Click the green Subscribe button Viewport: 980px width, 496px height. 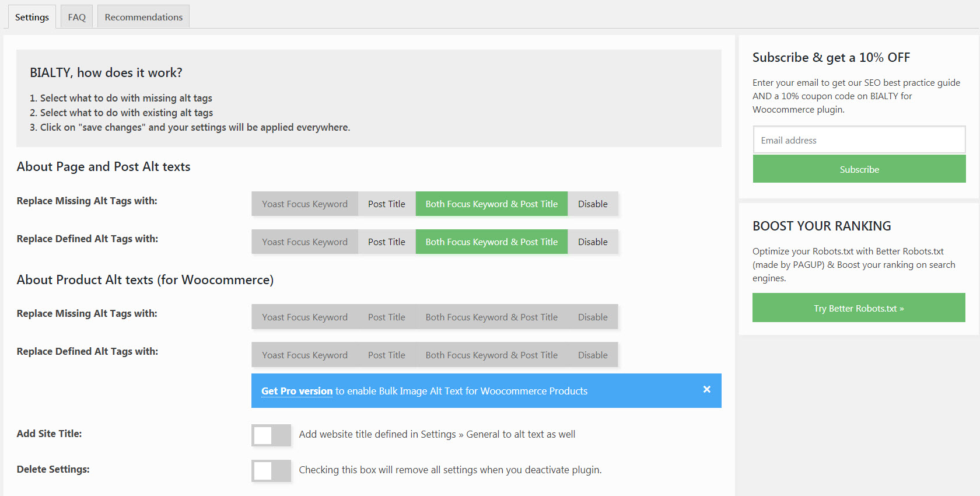pyautogui.click(x=859, y=169)
